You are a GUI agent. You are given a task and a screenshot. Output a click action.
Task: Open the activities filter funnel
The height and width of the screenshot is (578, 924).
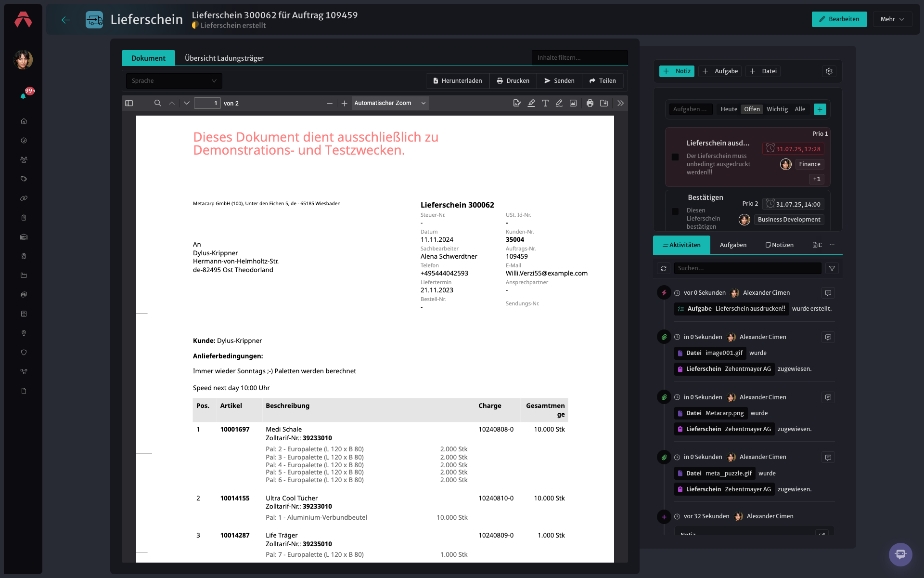point(832,268)
